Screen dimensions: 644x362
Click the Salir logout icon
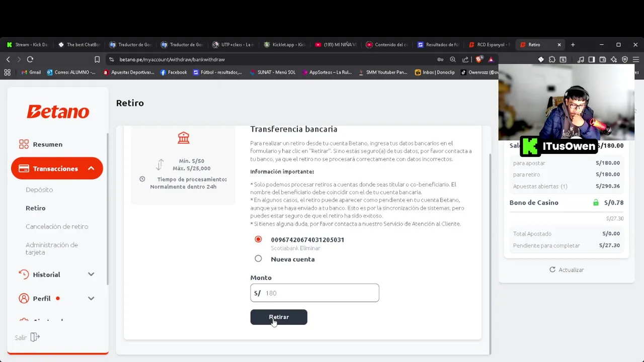[x=35, y=337]
